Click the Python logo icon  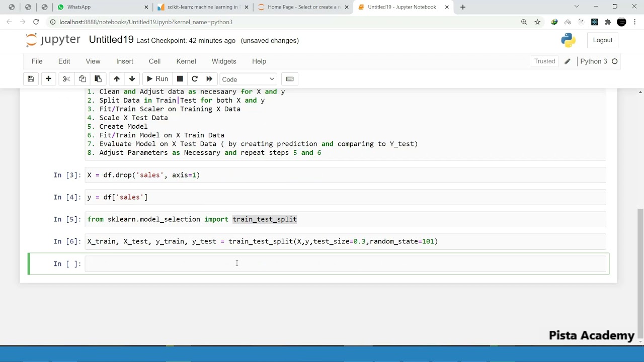tap(568, 40)
